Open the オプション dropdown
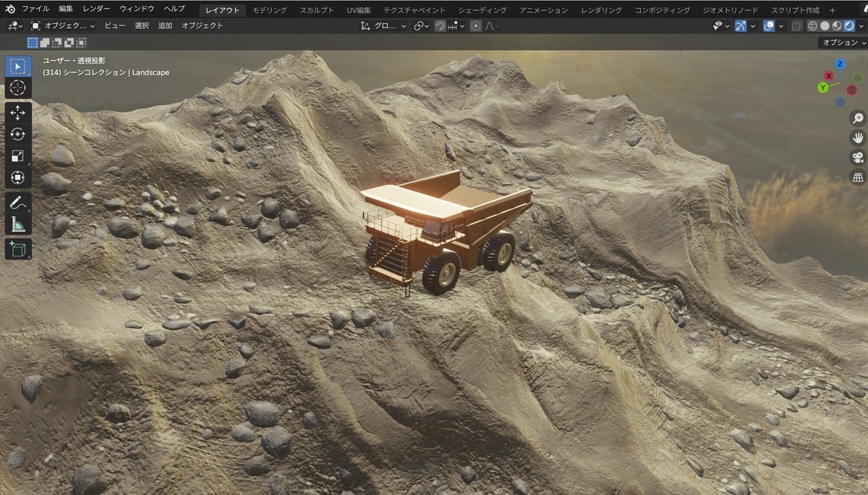This screenshot has height=495, width=868. (842, 43)
